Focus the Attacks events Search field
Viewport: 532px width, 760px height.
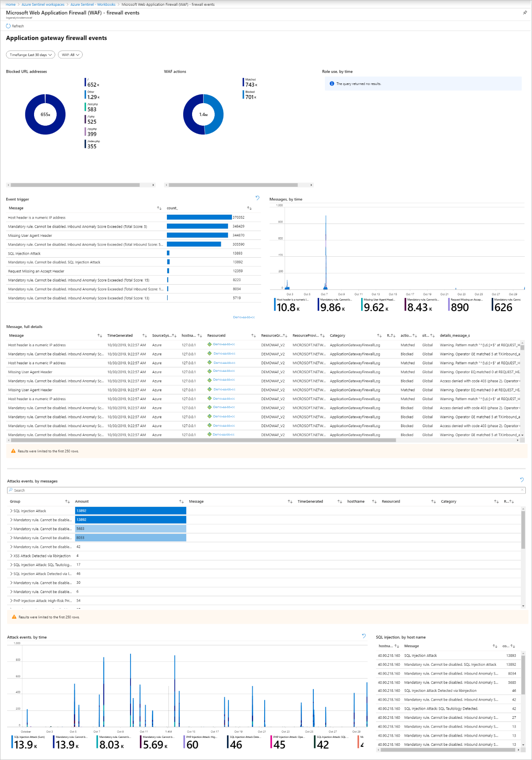click(266, 490)
